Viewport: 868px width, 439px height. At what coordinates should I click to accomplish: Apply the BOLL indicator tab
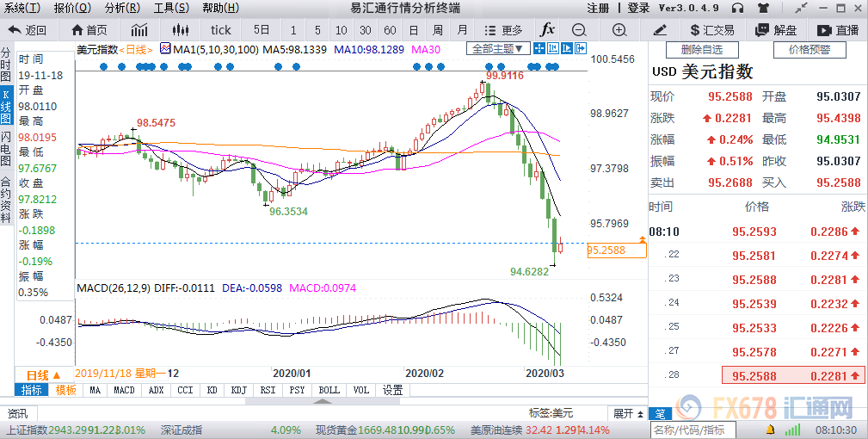329,390
